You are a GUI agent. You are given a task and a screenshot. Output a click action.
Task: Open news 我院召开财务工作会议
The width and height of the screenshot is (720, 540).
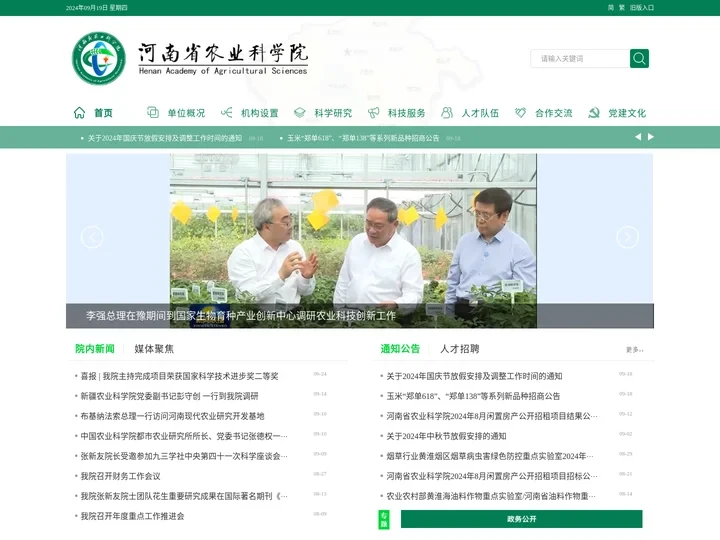tap(120, 476)
